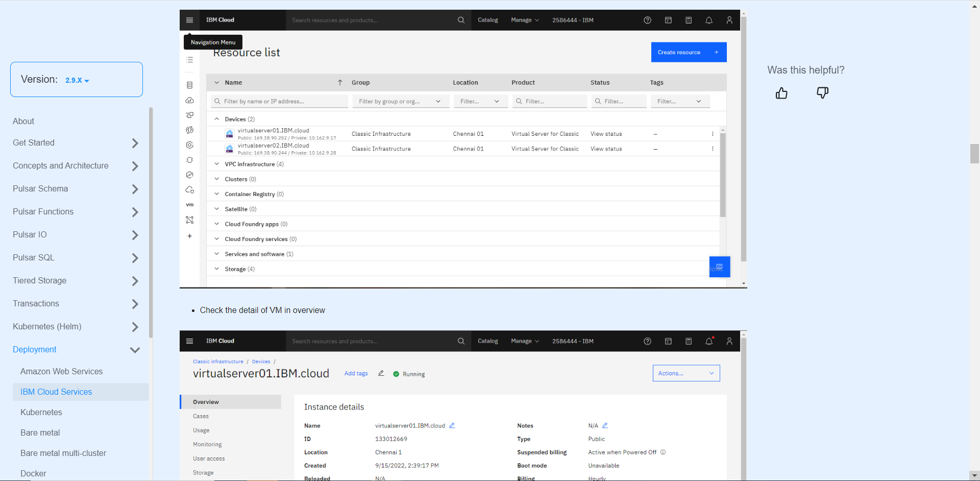Click the notification bell with red dot in lower bar
Viewport: 980px width, 481px height.
click(709, 341)
